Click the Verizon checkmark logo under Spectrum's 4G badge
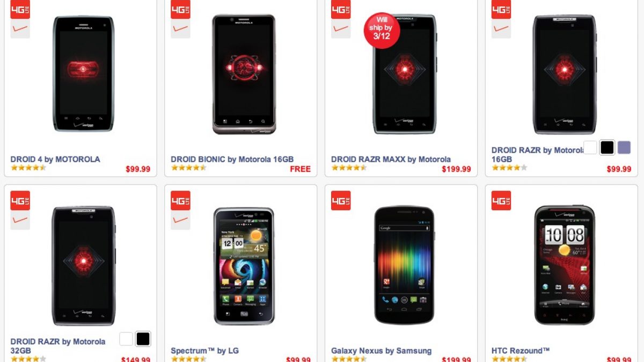644x362 pixels. tap(180, 220)
